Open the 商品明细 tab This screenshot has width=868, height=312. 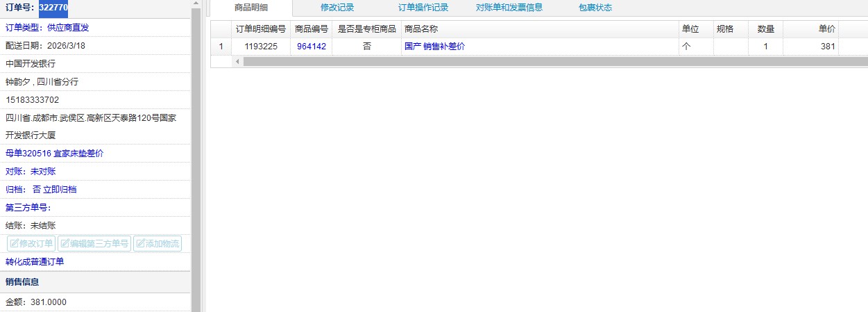pyautogui.click(x=251, y=8)
